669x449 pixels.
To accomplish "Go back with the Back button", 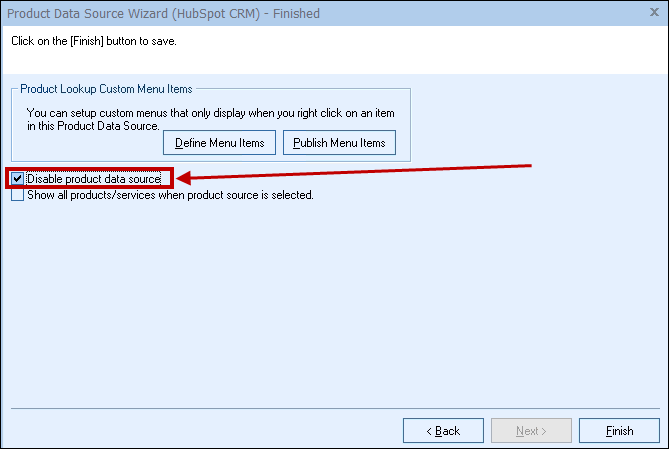I will coord(443,431).
